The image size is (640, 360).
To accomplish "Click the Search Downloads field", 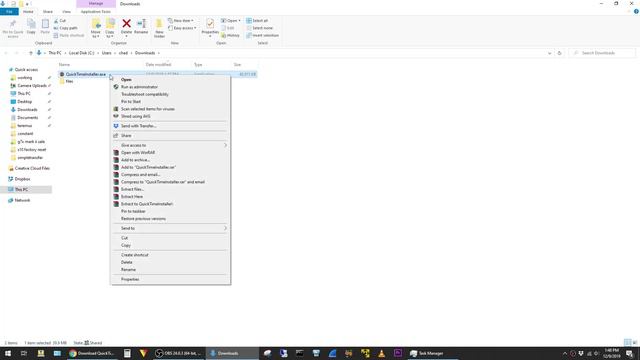I will pyautogui.click(x=602, y=53).
